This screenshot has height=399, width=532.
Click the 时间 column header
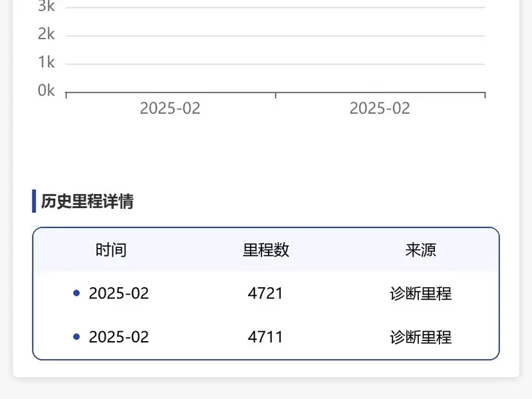pos(111,250)
